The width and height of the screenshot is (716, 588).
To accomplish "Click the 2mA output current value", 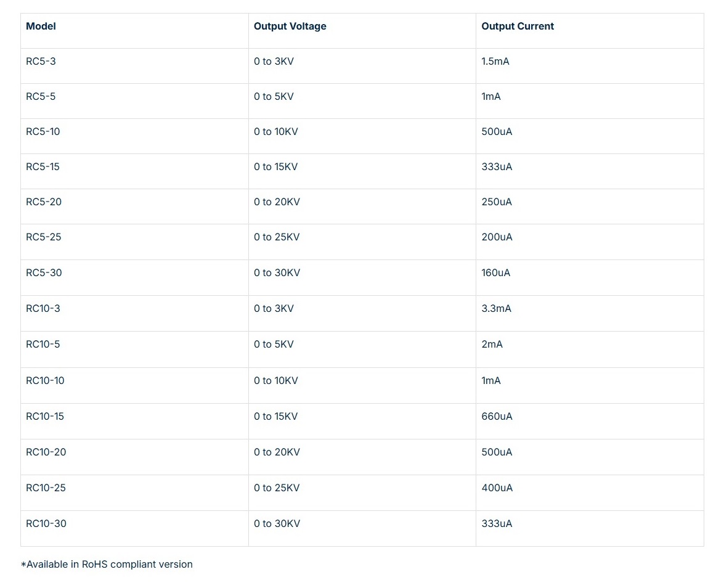I will point(492,345).
